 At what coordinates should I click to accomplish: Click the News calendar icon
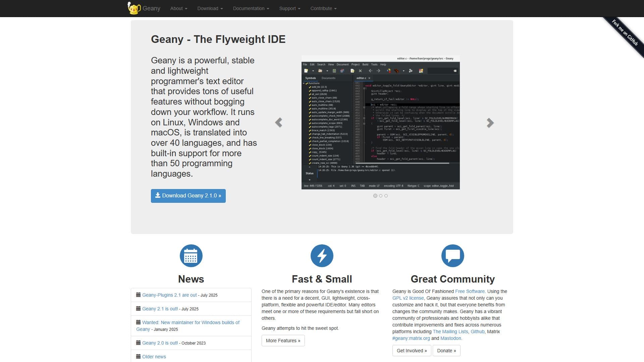click(191, 256)
